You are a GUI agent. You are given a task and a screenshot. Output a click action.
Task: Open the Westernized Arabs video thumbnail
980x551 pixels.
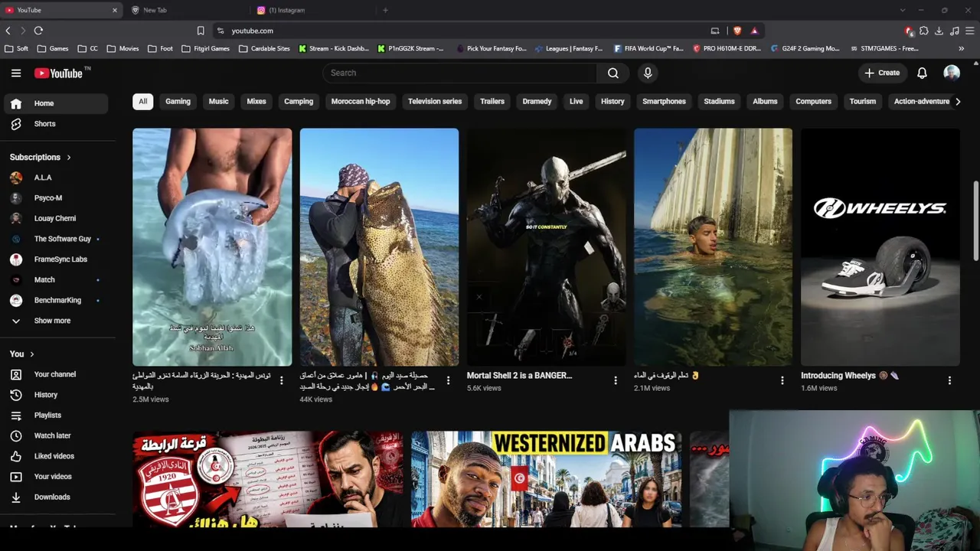click(x=547, y=479)
